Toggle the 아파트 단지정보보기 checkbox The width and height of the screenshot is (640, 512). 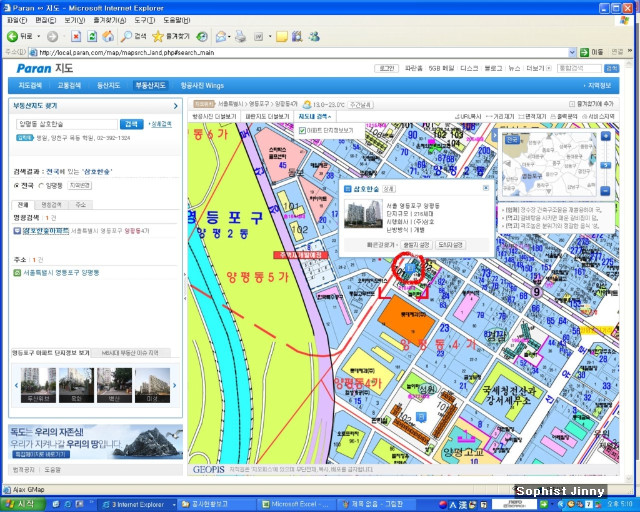point(302,131)
